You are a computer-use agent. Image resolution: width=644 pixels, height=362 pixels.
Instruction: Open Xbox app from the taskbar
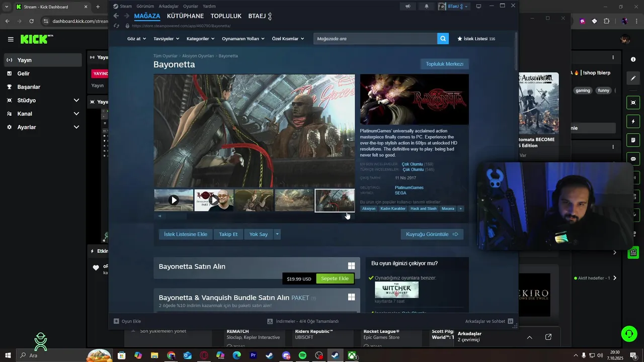pyautogui.click(x=352, y=355)
